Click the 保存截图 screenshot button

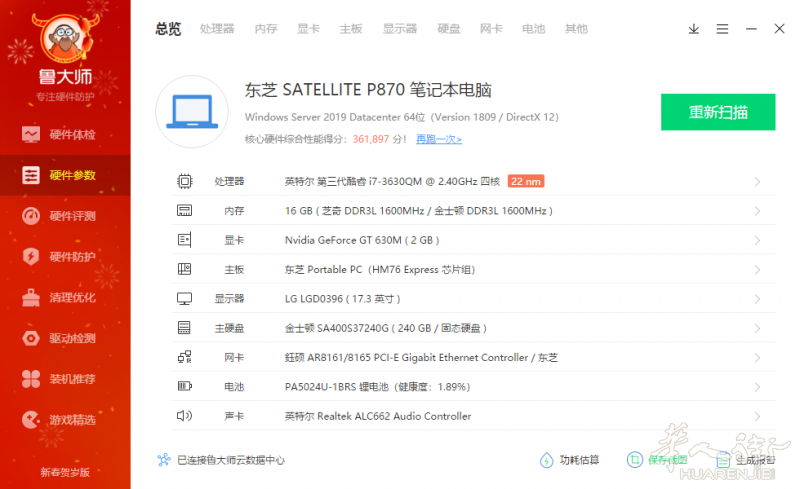click(657, 460)
